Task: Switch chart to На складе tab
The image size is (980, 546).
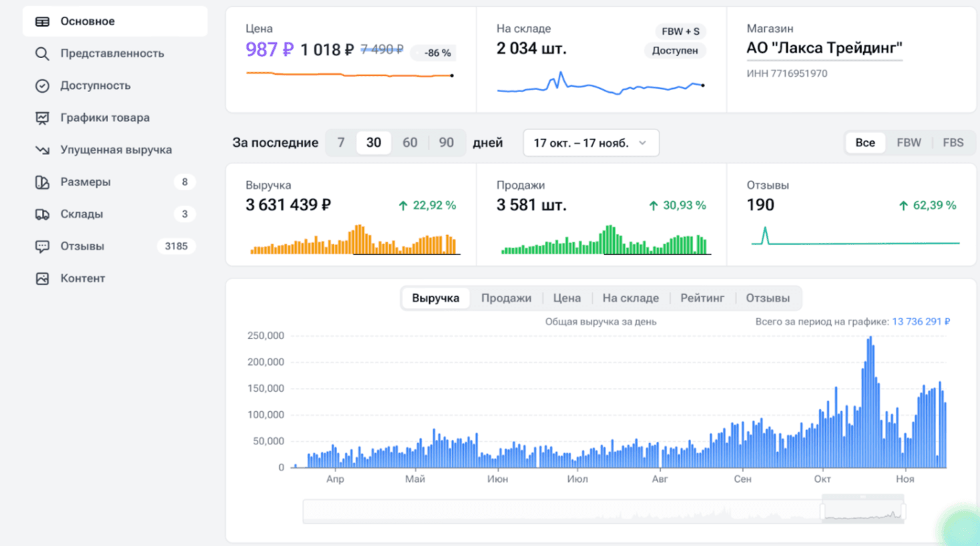Action: (630, 298)
